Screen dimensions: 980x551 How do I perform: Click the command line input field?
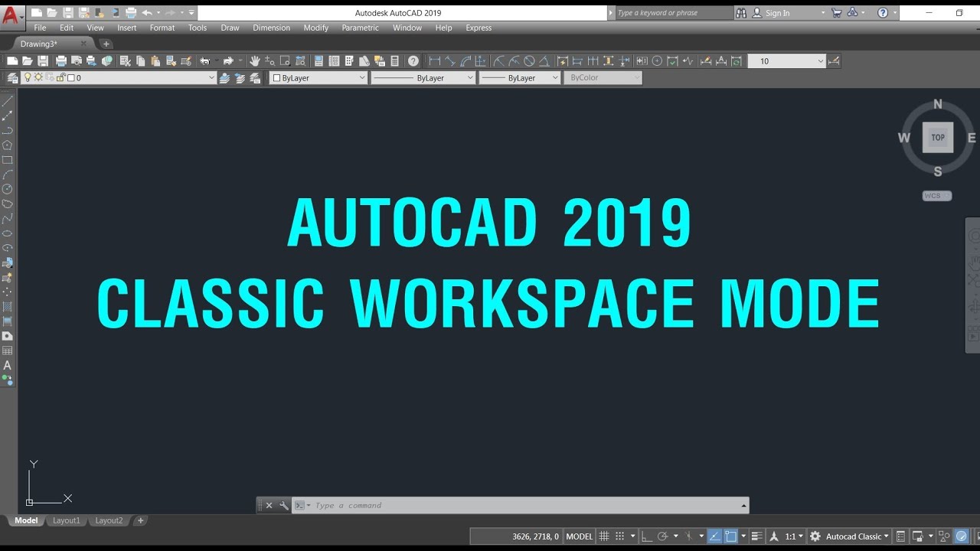[x=521, y=505]
